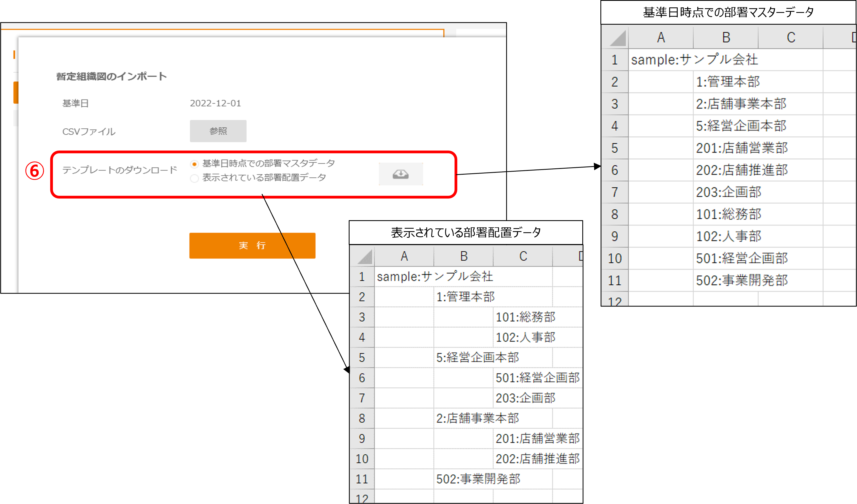857x504 pixels.
Task: Select the department master data radio option
Action: [194, 164]
